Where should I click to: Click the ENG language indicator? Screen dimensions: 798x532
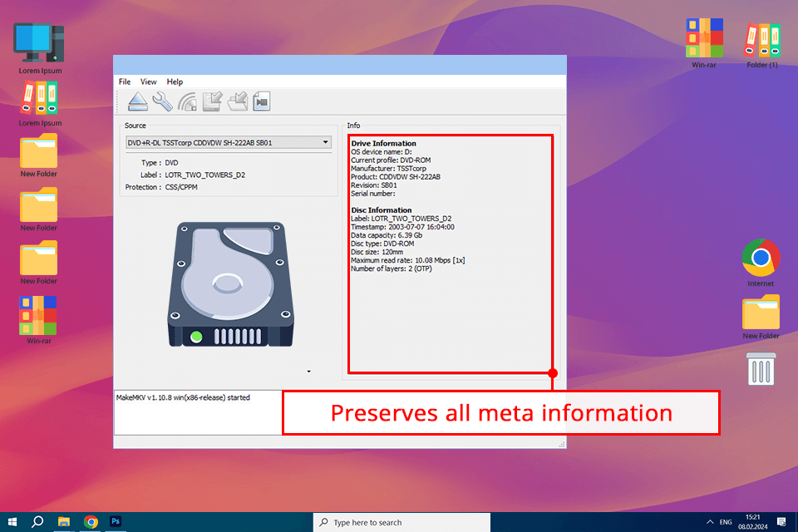(x=726, y=522)
